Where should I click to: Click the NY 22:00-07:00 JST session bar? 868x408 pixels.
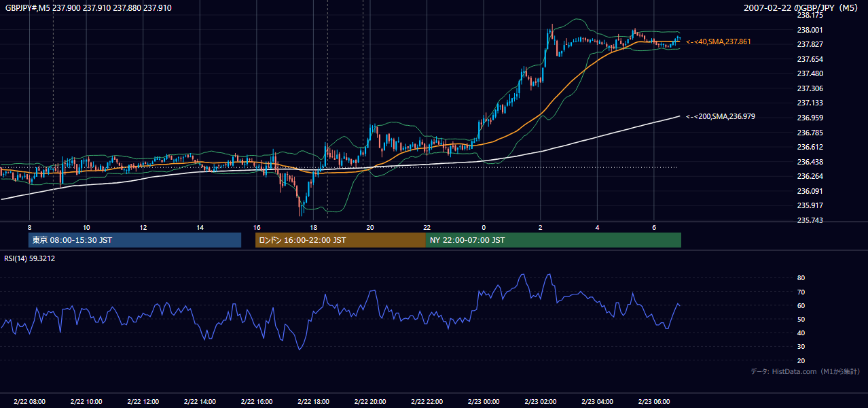[x=554, y=240]
